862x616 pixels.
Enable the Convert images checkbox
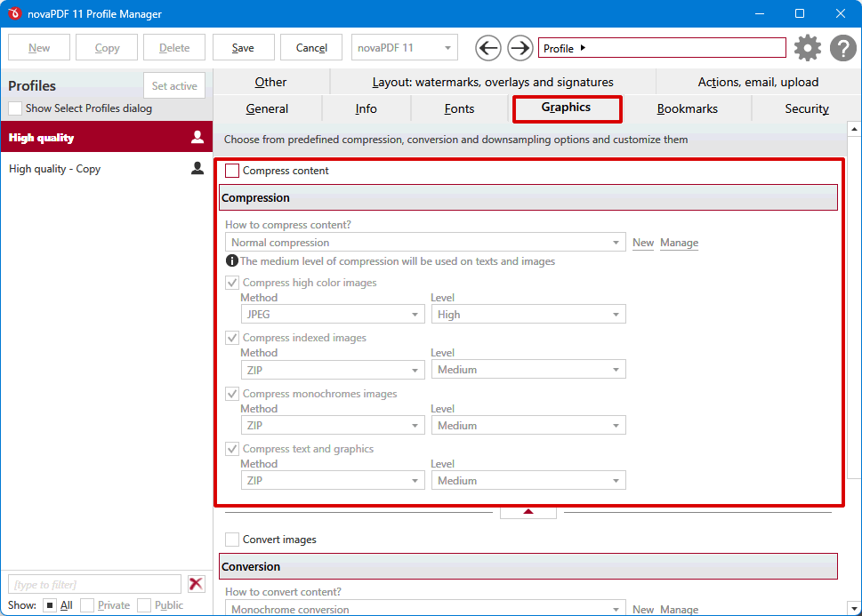232,539
